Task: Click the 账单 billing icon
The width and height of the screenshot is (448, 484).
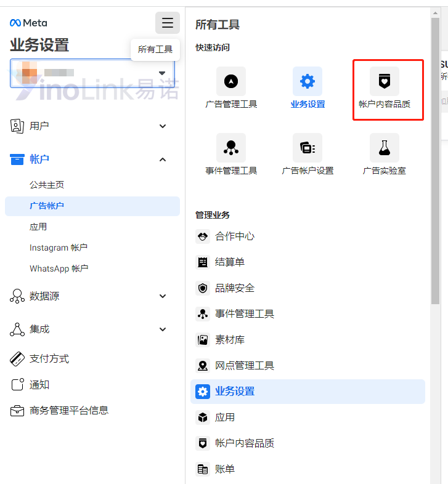Action: coord(203,469)
